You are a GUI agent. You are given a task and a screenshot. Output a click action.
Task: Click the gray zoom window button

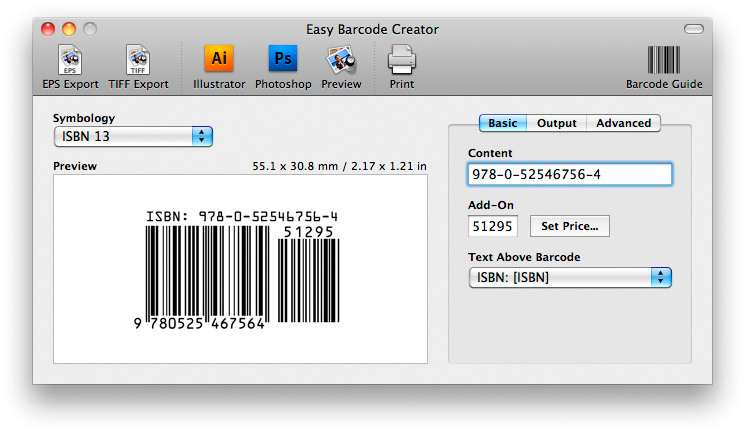coord(90,30)
